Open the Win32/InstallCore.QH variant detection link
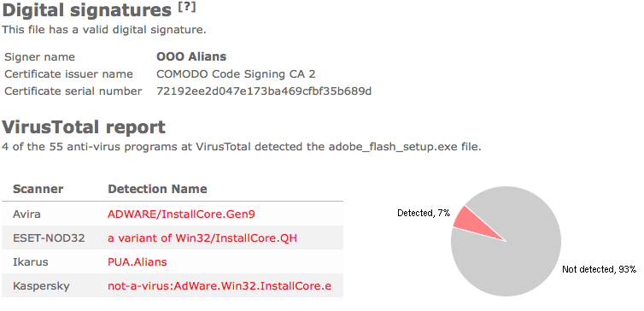The height and width of the screenshot is (311, 644). [202, 238]
